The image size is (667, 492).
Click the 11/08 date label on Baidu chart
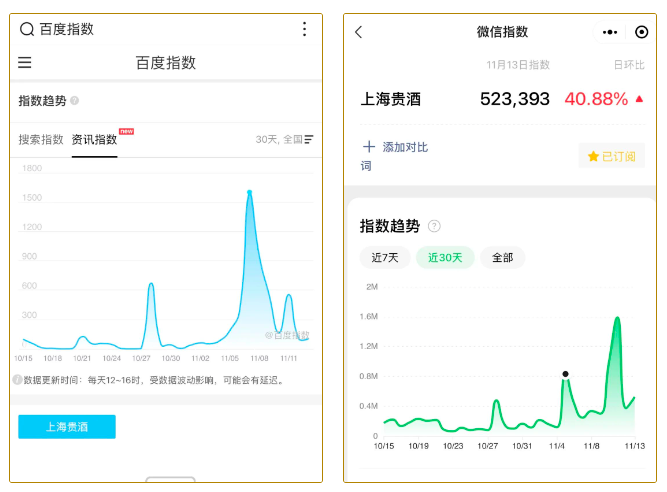pos(259,358)
